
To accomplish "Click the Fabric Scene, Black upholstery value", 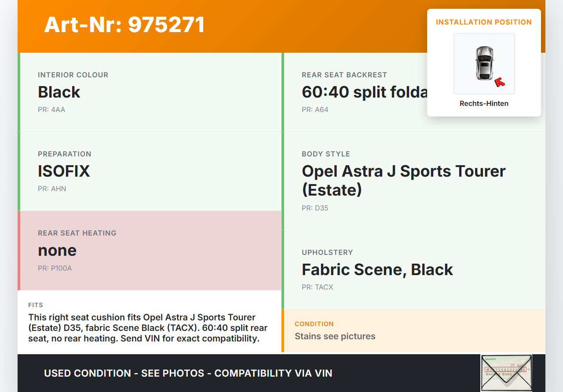I will coord(377,269).
